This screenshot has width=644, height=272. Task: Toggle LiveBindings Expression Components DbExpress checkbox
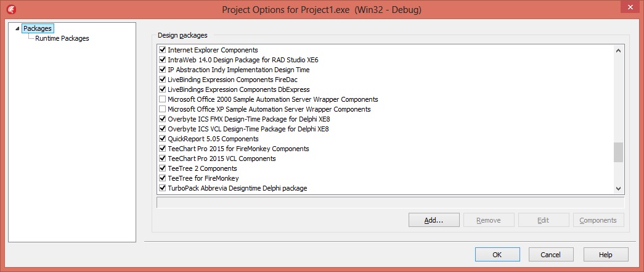[162, 89]
